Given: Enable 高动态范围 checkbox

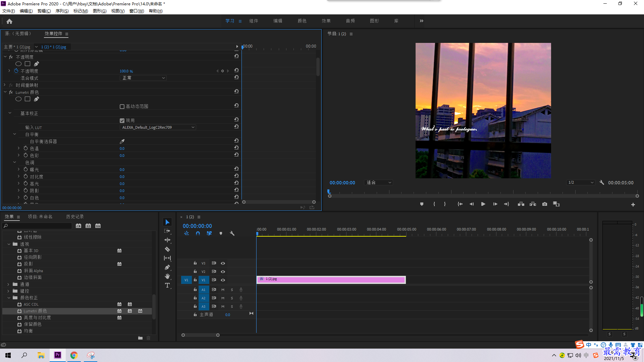Looking at the screenshot, I should 122,107.
